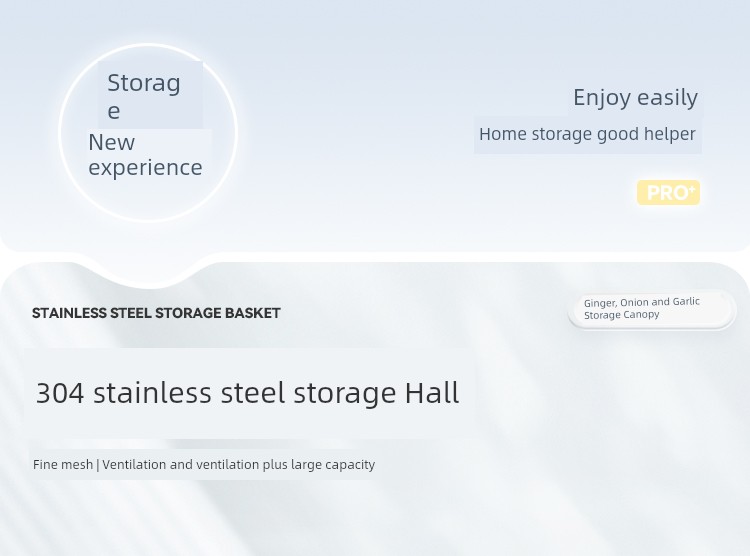
Task: Click the 'New experience' text block
Action: 145,155
